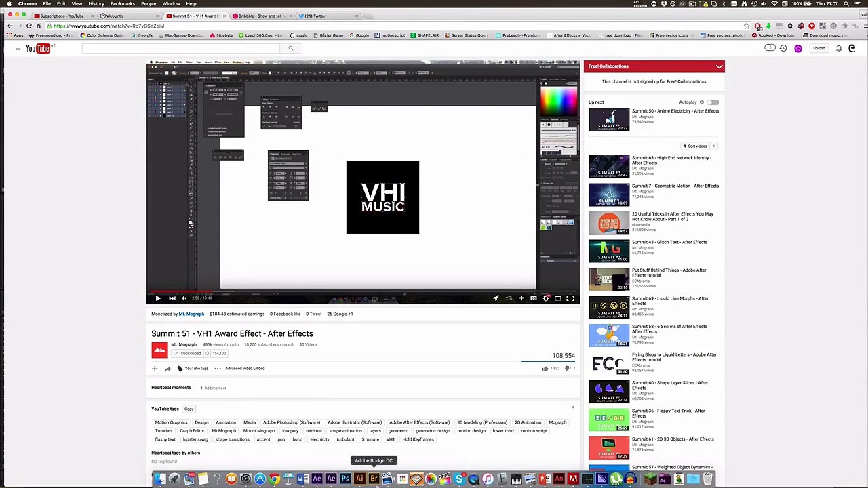Open watch history clock icon in header
The width and height of the screenshot is (868, 488).
click(783, 48)
